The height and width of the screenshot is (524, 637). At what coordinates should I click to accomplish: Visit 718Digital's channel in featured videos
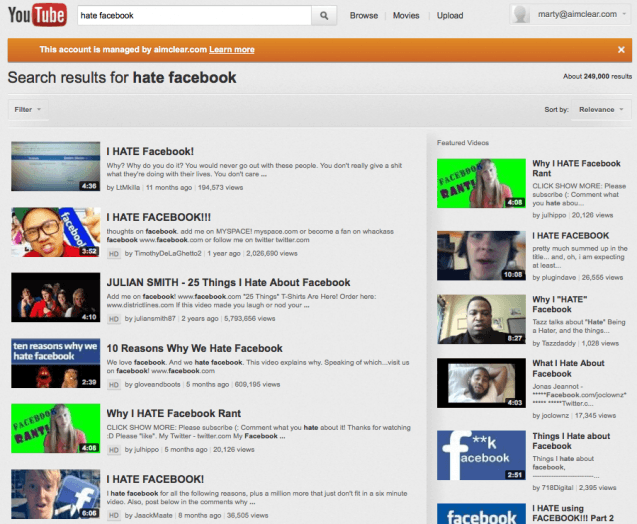click(x=557, y=488)
